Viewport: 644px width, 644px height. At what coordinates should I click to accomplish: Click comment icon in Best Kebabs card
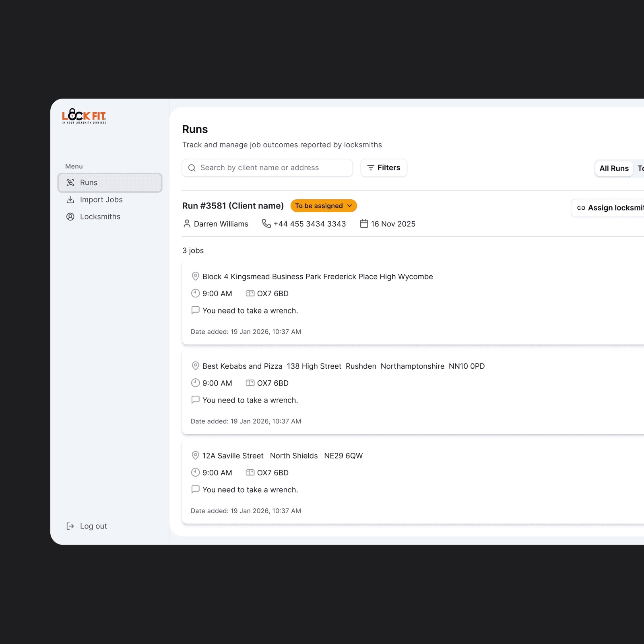click(x=195, y=400)
